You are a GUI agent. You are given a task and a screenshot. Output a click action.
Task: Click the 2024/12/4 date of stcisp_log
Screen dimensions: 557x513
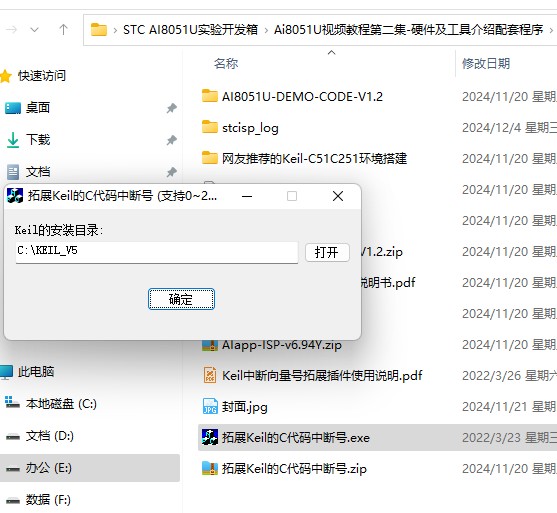tap(509, 128)
